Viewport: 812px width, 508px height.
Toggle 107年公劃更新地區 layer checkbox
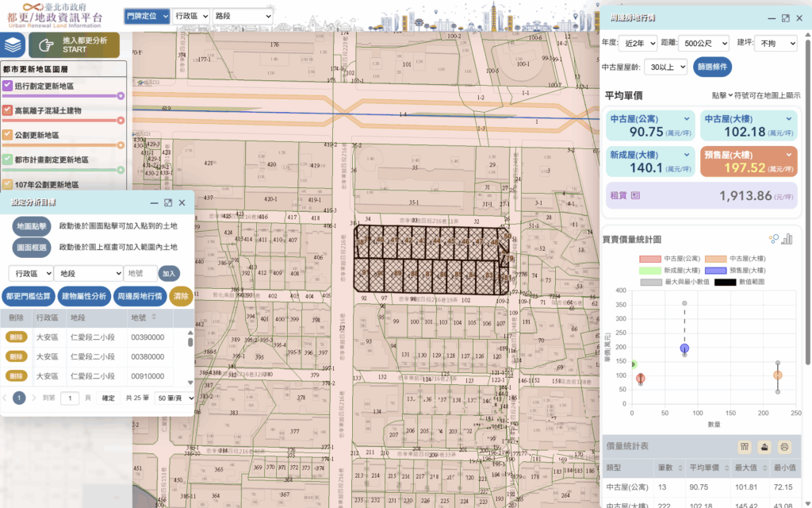7,184
